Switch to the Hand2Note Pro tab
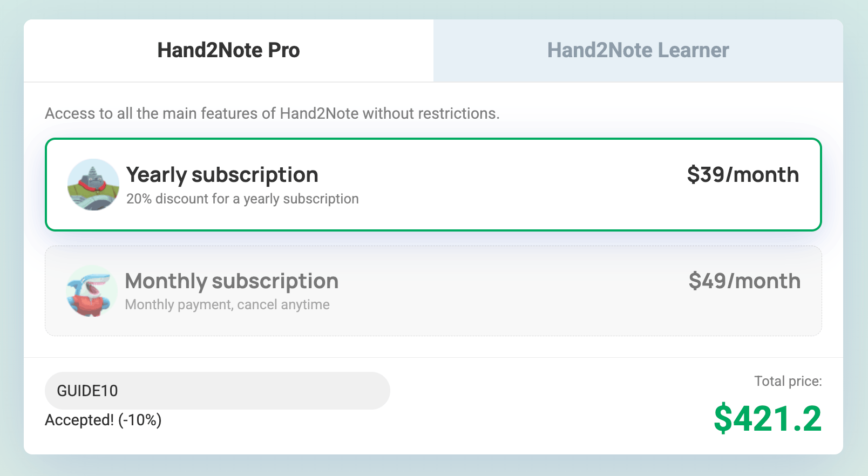868x476 pixels. 228,50
